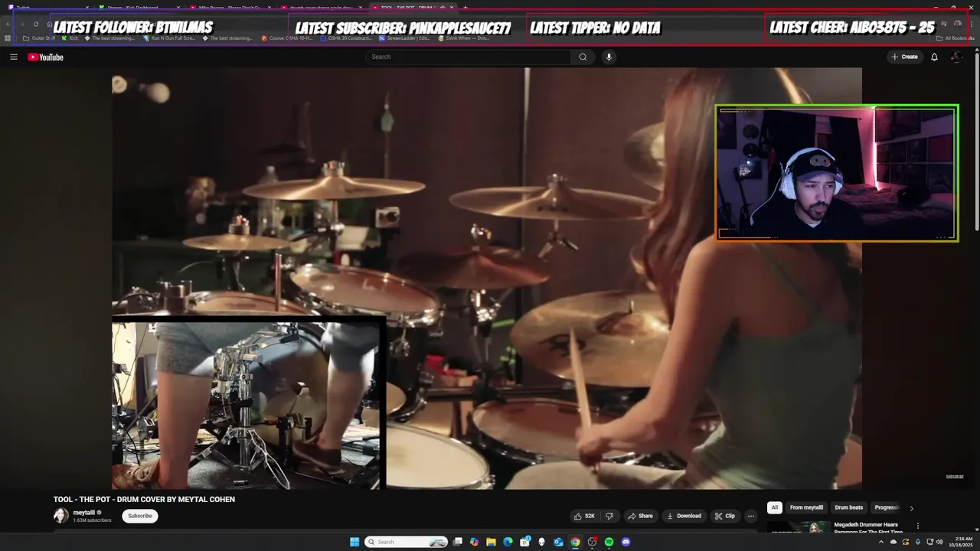Expand related-video filter chips with right arrow
This screenshot has width=980, height=551.
point(911,508)
